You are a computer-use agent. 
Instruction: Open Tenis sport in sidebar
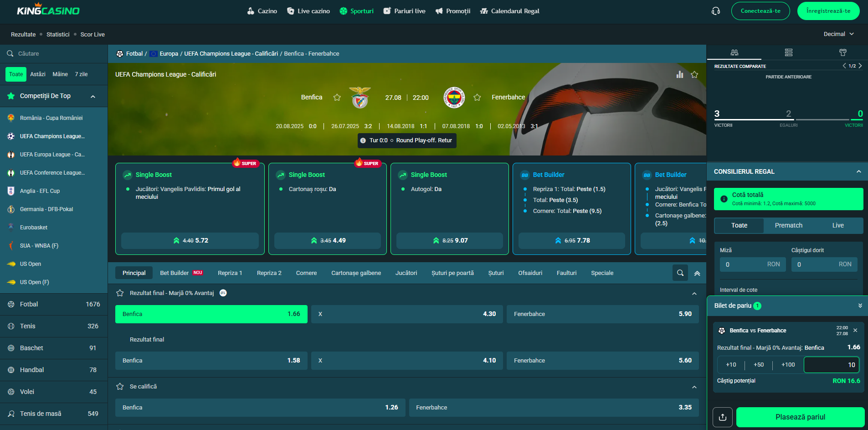(54, 326)
